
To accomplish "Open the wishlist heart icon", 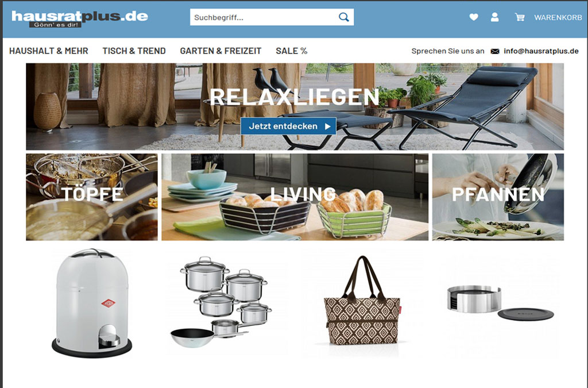I will click(474, 17).
